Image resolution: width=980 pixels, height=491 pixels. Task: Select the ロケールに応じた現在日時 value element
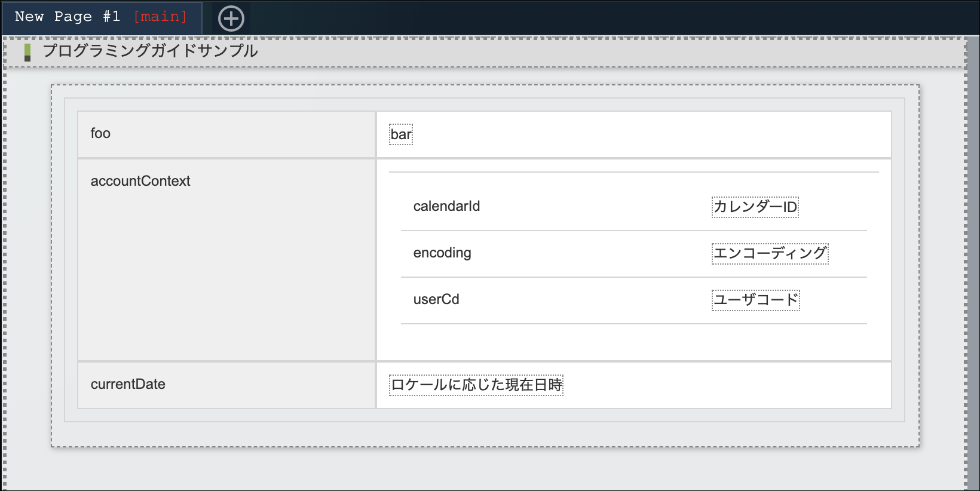coord(476,385)
